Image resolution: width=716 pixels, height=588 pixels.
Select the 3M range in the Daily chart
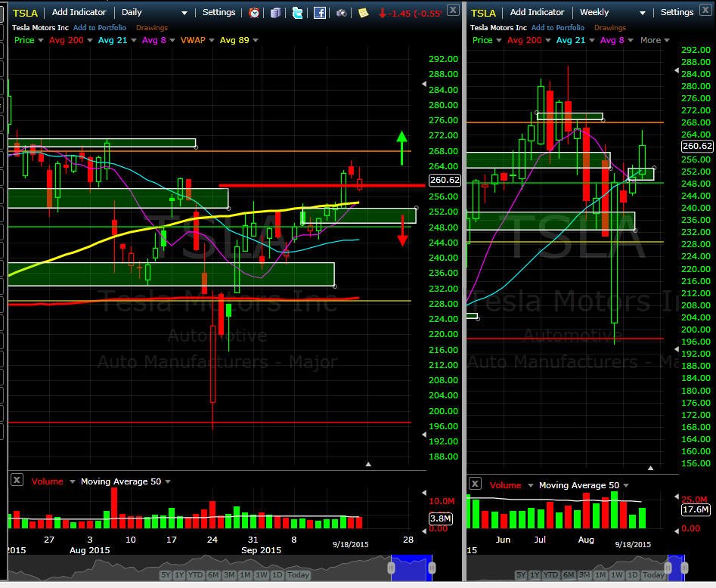point(229,574)
